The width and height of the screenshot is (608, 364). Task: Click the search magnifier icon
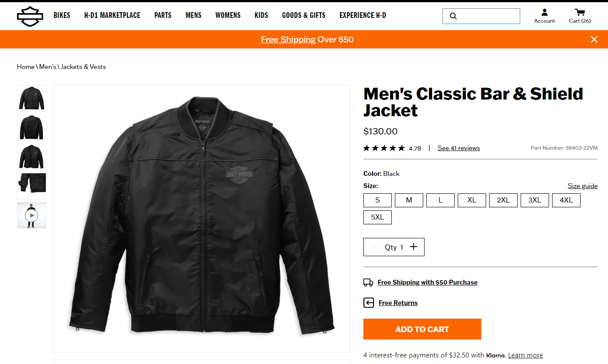click(x=453, y=16)
